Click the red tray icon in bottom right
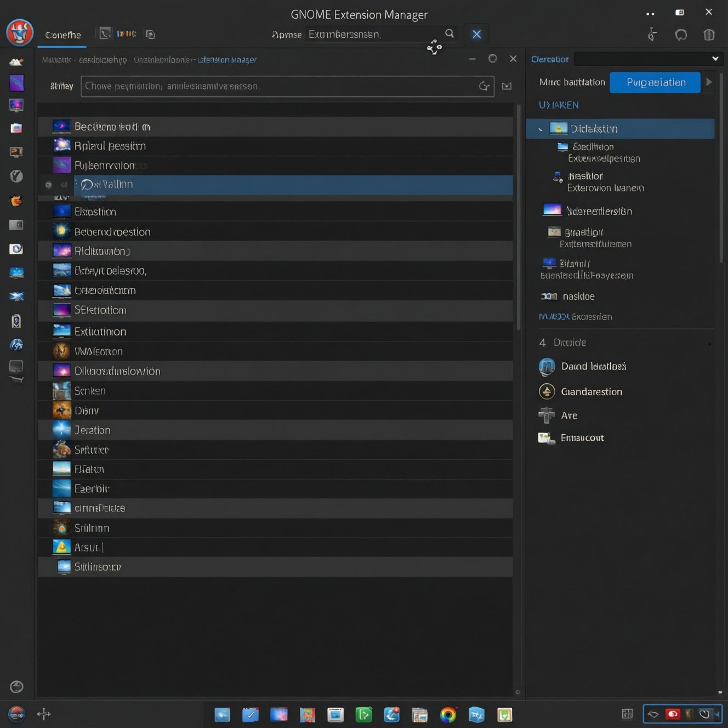Viewport: 728px width, 728px height. coord(673,714)
